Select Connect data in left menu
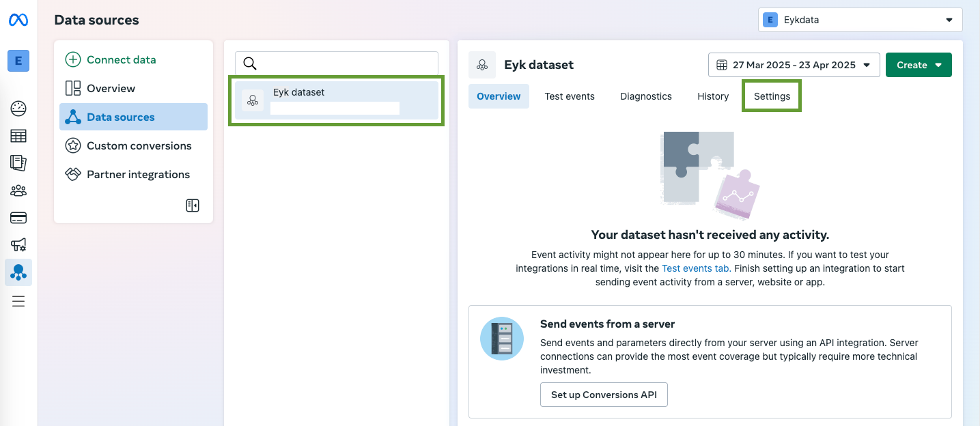 tap(133, 59)
